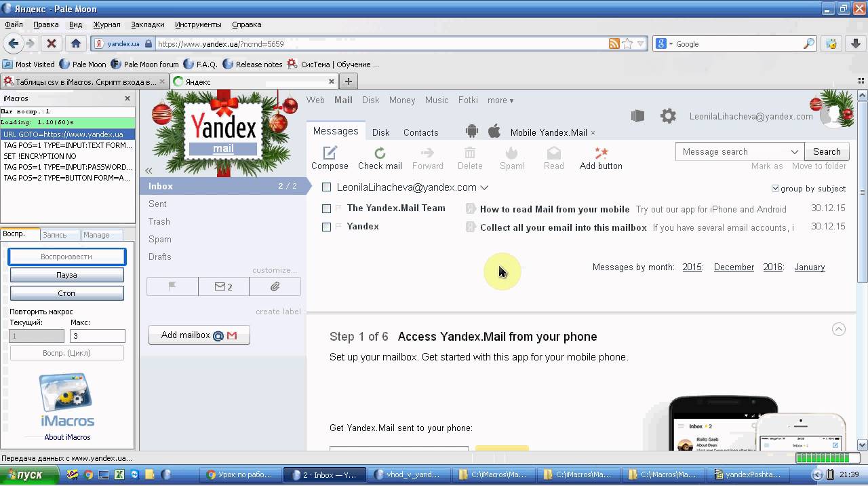This screenshot has width=868, height=486.
Task: Open the About iMacros link
Action: 67,437
